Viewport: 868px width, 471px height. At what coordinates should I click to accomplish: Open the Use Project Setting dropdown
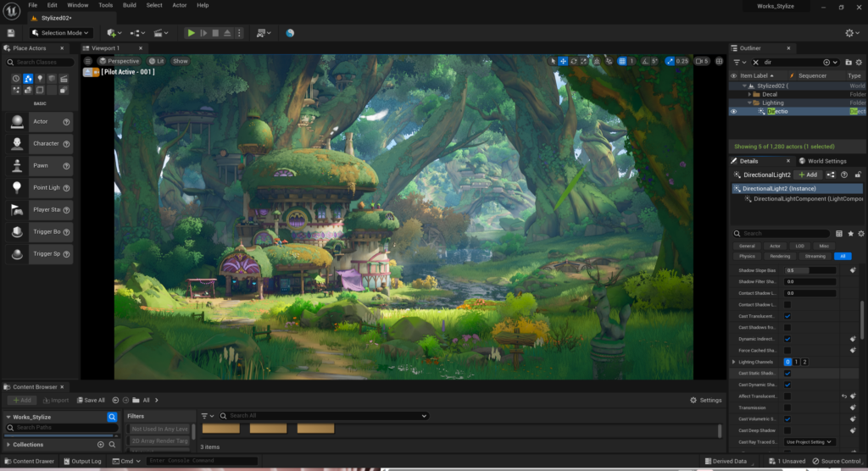[x=810, y=442]
